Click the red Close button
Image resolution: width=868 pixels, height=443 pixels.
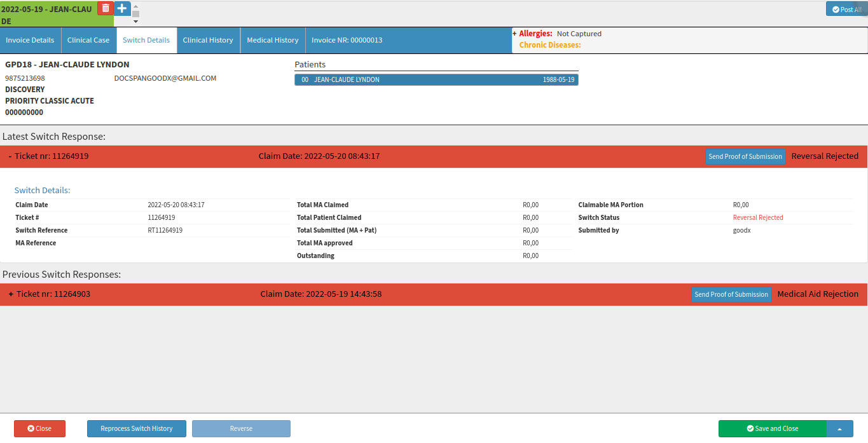coord(39,428)
